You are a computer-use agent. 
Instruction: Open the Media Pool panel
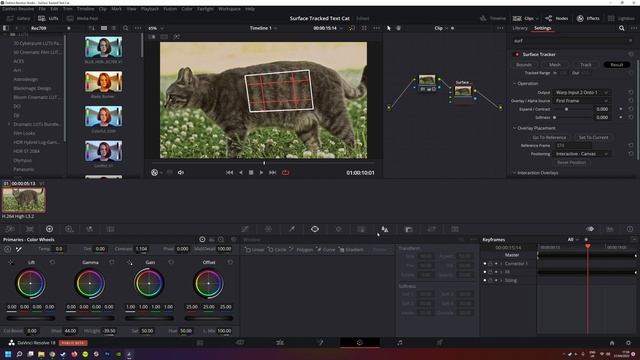coord(82,18)
